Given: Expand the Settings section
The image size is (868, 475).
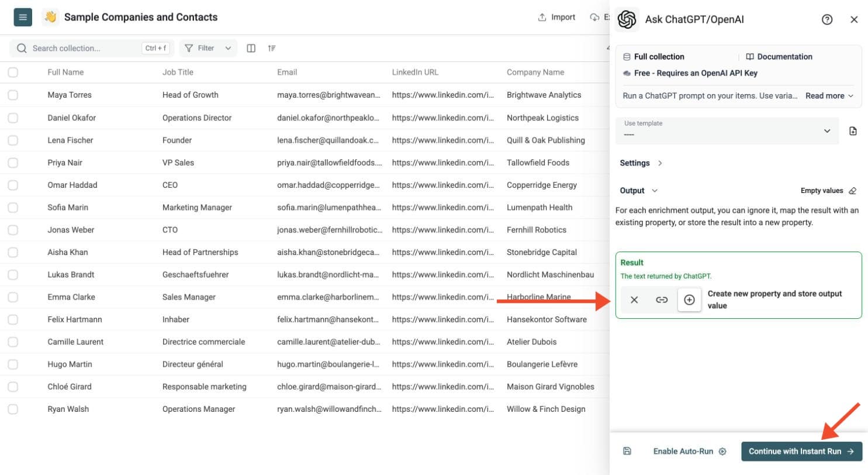Looking at the screenshot, I should (x=641, y=163).
